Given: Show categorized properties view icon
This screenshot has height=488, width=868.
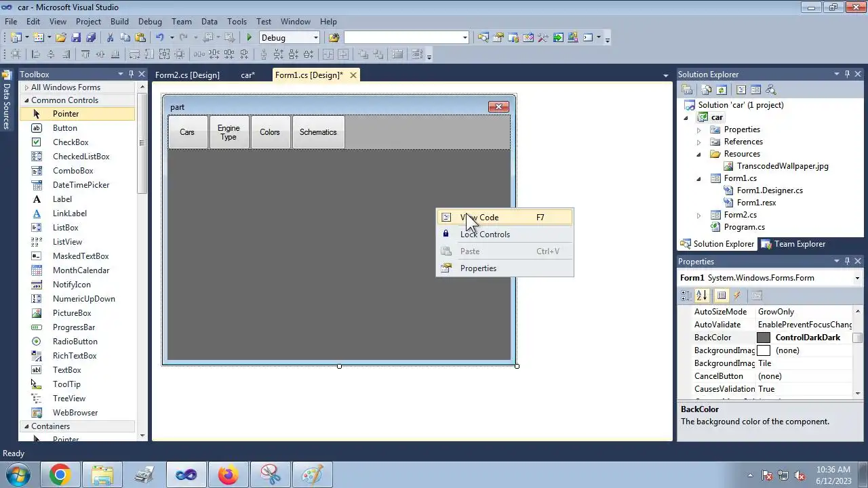Looking at the screenshot, I should (686, 296).
